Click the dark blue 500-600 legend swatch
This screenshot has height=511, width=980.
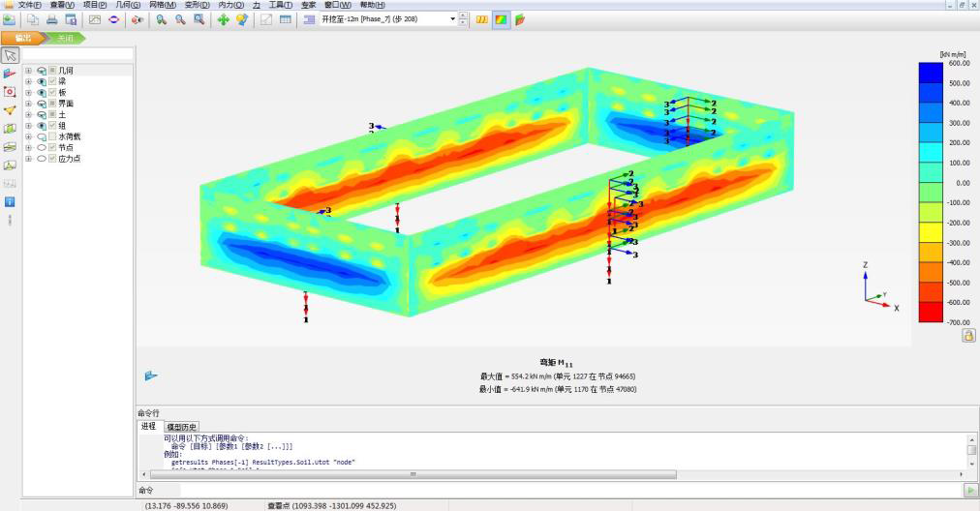tap(931, 73)
